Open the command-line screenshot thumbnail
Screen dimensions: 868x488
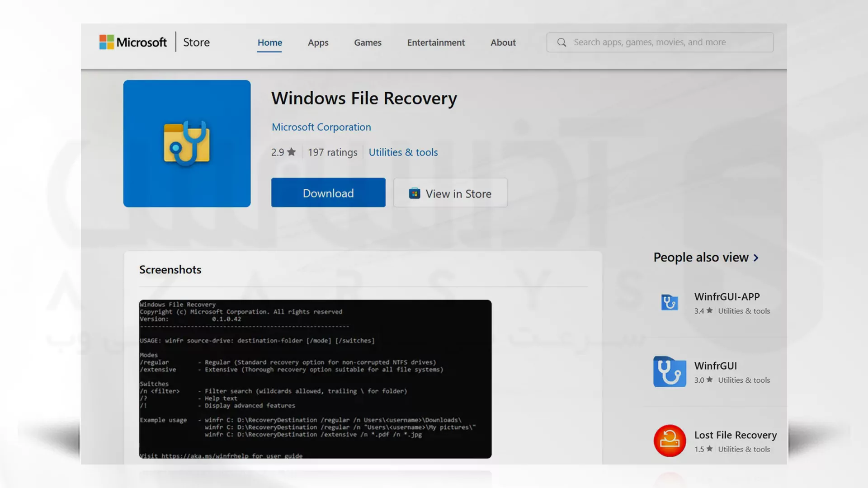tap(315, 379)
